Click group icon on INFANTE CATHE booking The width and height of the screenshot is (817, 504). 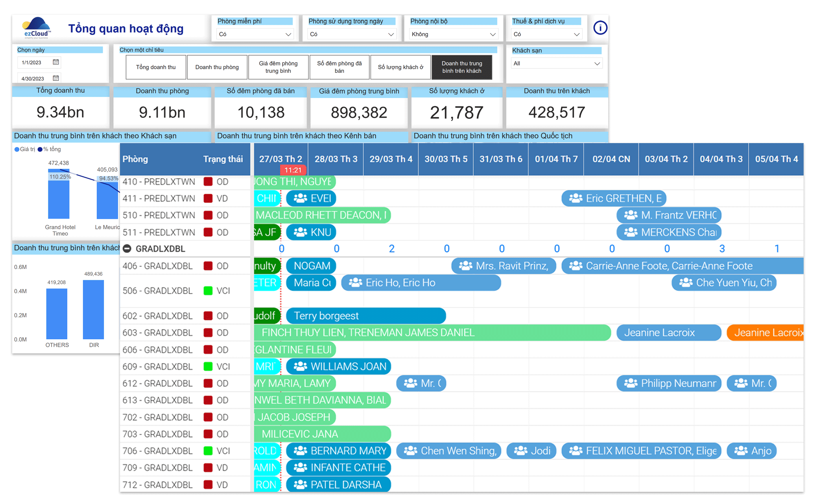click(300, 468)
